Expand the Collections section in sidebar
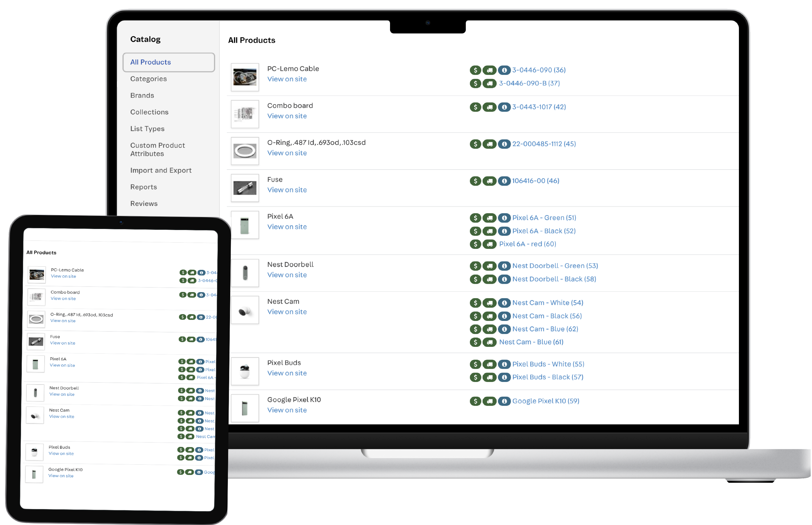Image resolution: width=812 pixels, height=525 pixels. tap(150, 111)
